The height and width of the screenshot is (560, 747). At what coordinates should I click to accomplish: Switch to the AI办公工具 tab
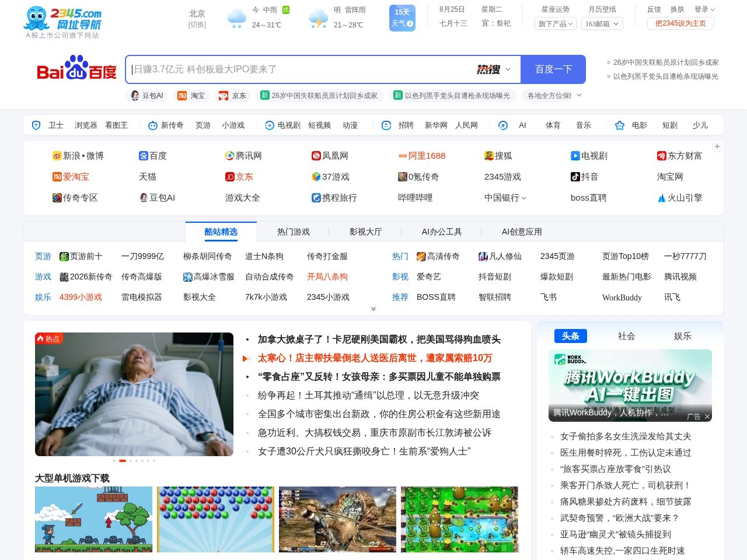point(442,232)
